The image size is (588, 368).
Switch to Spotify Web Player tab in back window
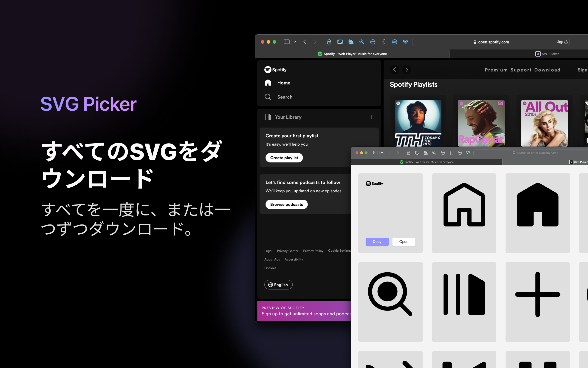[x=352, y=54]
